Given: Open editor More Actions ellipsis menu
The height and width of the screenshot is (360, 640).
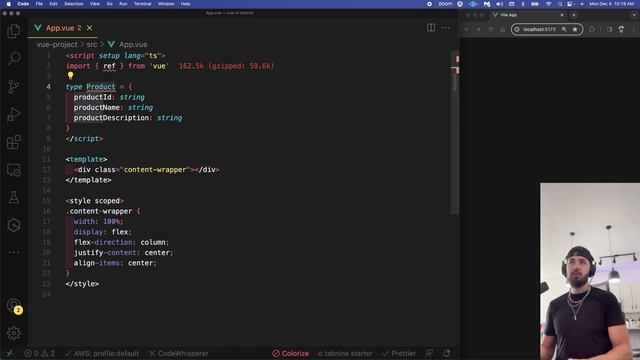Looking at the screenshot, I should coord(446,28).
